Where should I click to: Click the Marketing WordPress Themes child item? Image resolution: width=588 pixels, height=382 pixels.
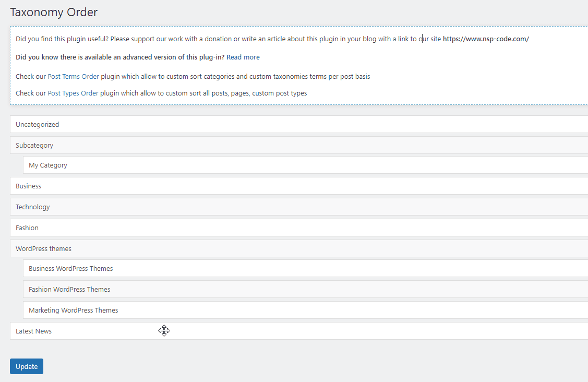(74, 310)
